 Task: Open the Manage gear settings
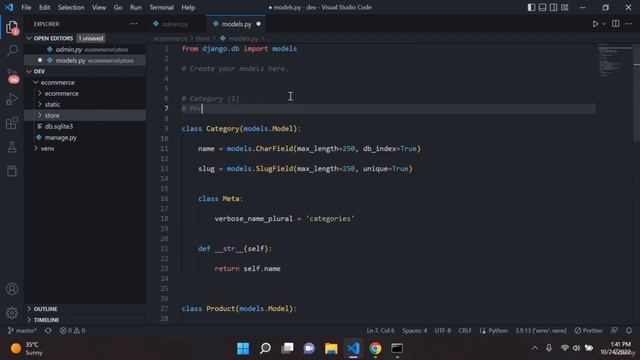pos(12,313)
